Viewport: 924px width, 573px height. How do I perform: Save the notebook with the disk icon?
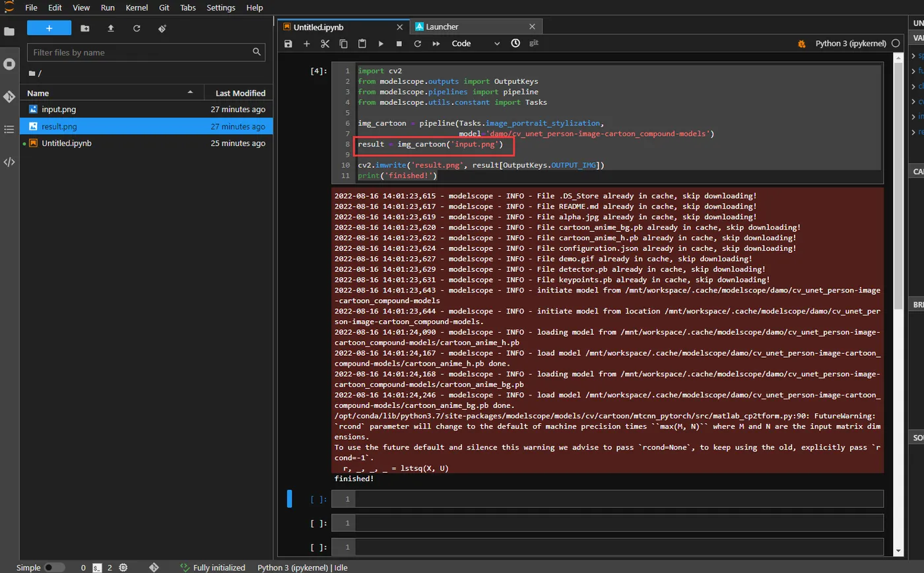(288, 44)
